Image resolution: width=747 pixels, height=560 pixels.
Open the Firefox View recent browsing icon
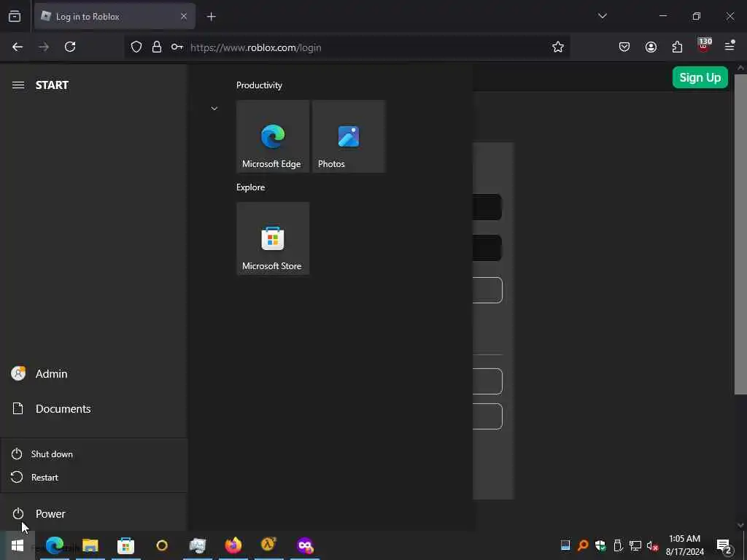[x=15, y=17]
